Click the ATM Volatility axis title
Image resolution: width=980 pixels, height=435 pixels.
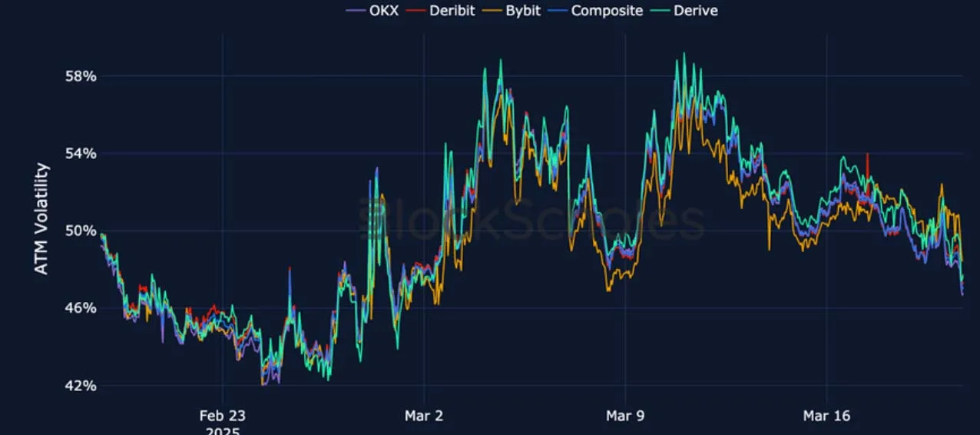(42, 218)
